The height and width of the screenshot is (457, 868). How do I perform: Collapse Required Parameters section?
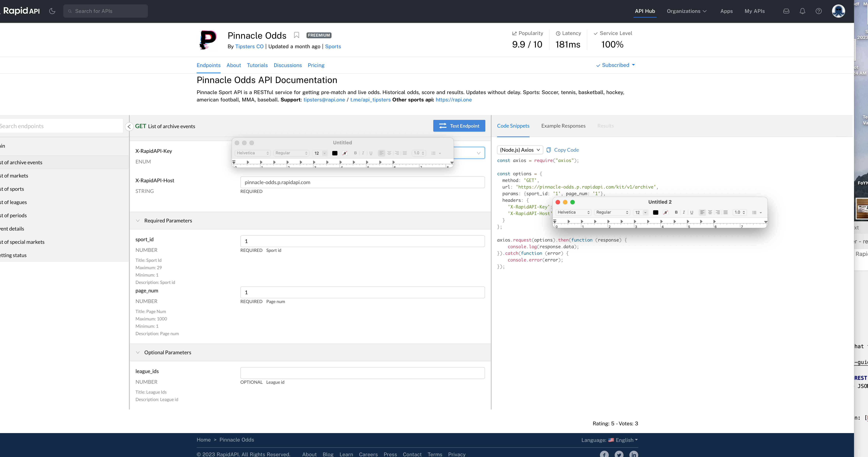138,221
